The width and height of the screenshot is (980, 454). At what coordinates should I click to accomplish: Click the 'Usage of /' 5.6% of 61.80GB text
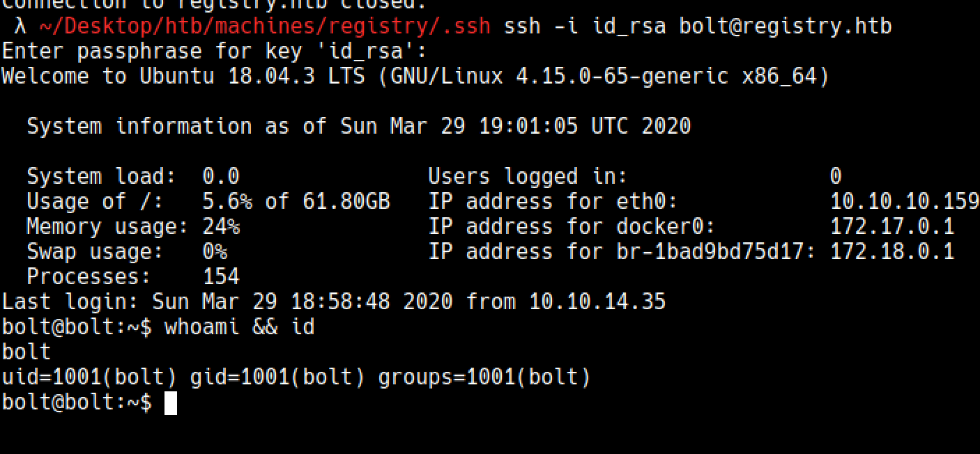(x=296, y=201)
